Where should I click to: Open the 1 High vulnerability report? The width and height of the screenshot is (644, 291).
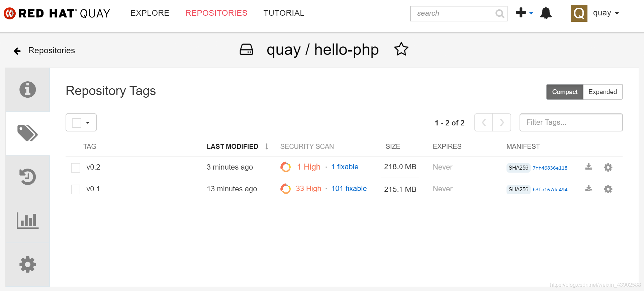point(309,167)
